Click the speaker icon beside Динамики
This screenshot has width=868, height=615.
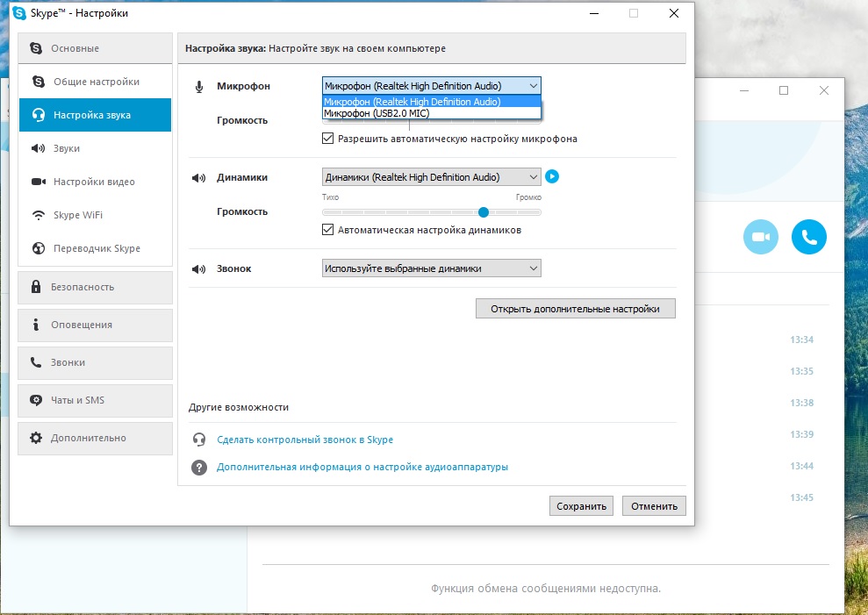pyautogui.click(x=198, y=178)
